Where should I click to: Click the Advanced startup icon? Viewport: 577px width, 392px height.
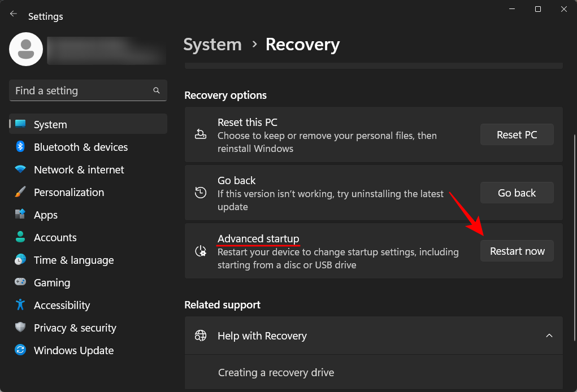[x=201, y=250]
